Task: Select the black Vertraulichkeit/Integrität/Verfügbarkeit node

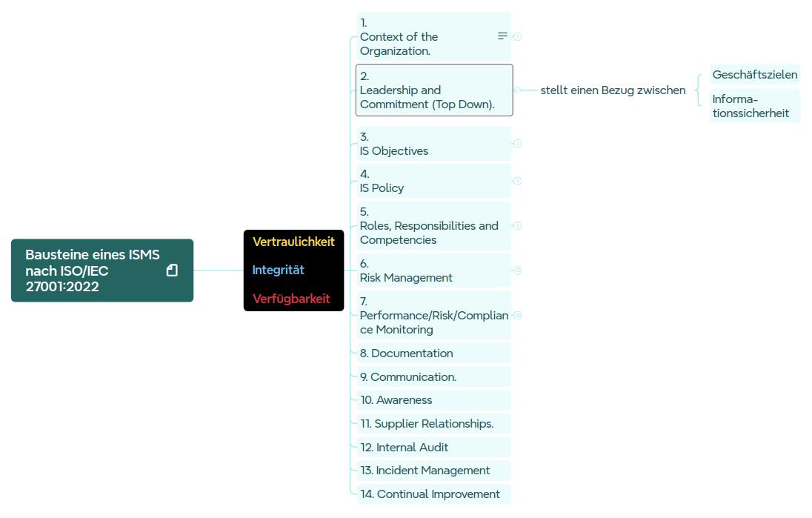Action: coord(293,270)
